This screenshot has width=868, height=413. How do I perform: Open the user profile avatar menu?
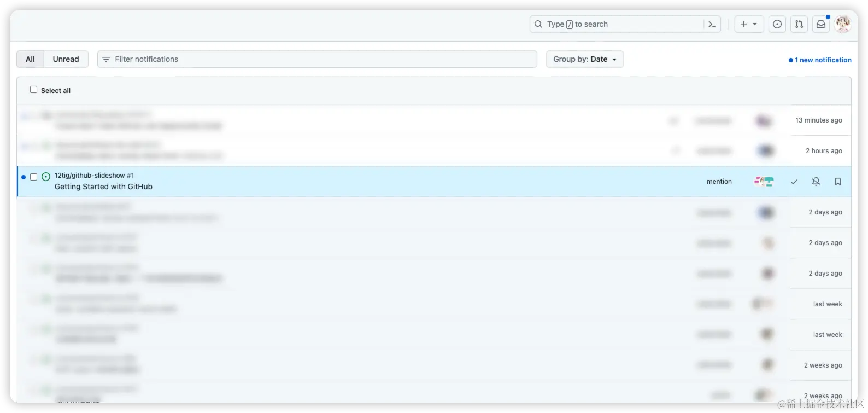[843, 24]
